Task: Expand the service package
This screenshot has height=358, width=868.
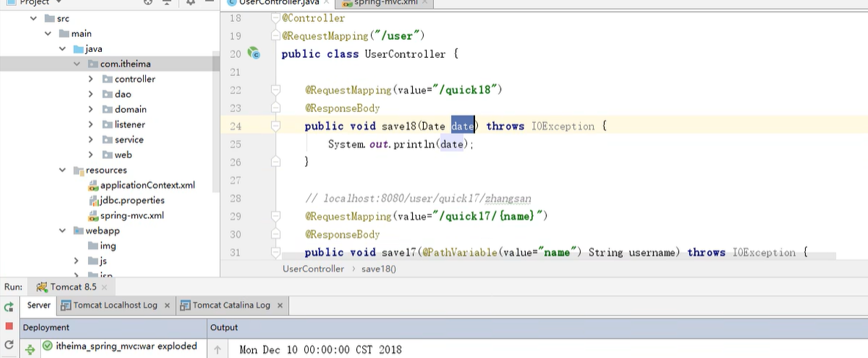Action: [91, 140]
